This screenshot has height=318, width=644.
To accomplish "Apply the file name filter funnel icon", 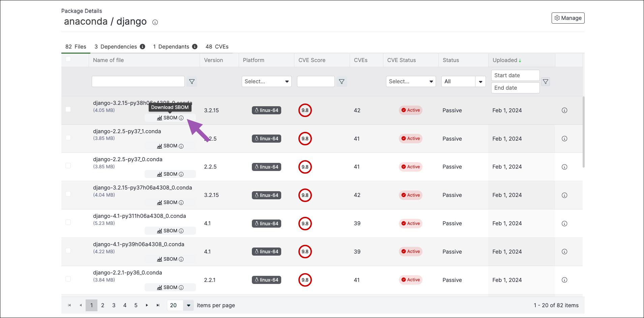I will pos(192,82).
